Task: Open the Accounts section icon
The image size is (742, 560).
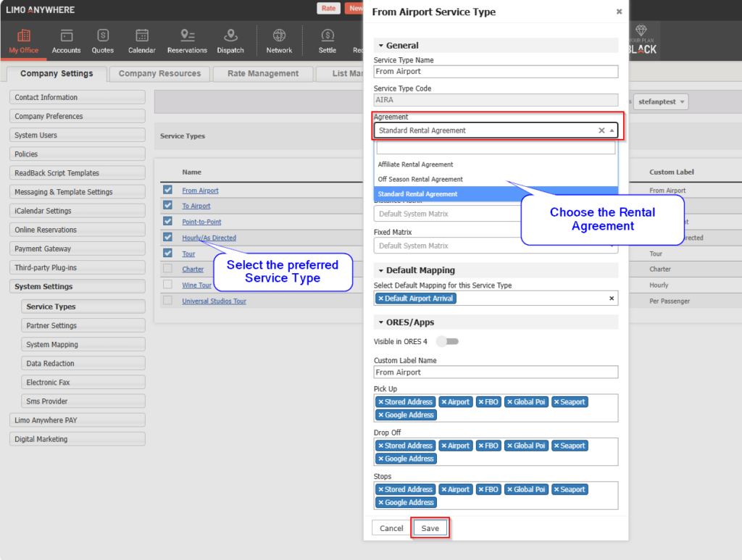Action: (66, 36)
